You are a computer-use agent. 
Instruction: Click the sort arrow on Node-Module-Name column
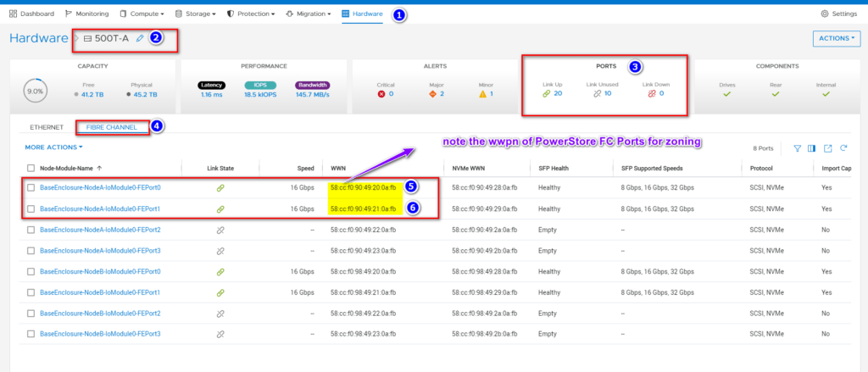(99, 168)
